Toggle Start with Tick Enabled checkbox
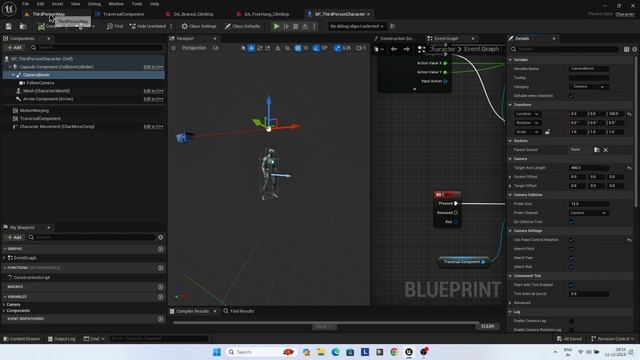The height and width of the screenshot is (360, 640). tap(571, 284)
